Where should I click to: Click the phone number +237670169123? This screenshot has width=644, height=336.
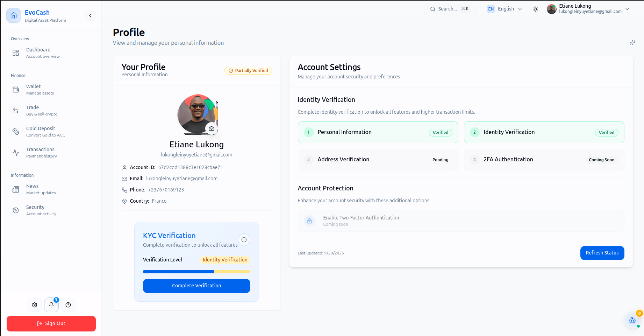[166, 190]
